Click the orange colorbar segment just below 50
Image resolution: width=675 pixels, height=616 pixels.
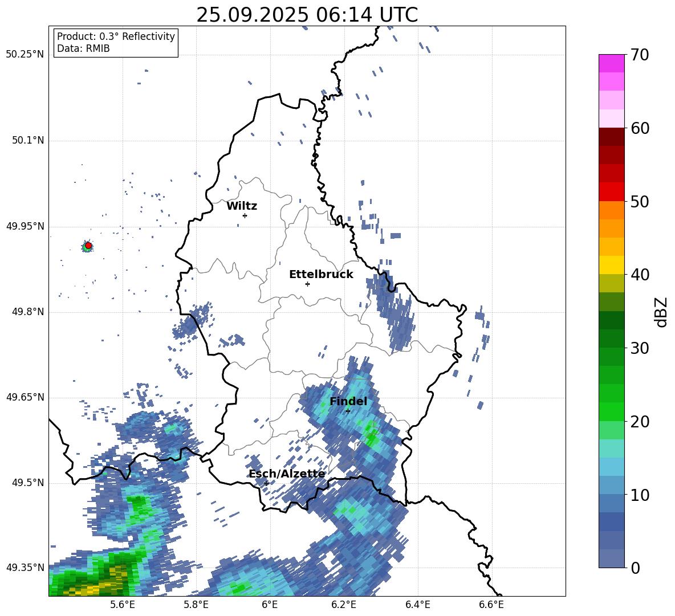(611, 210)
